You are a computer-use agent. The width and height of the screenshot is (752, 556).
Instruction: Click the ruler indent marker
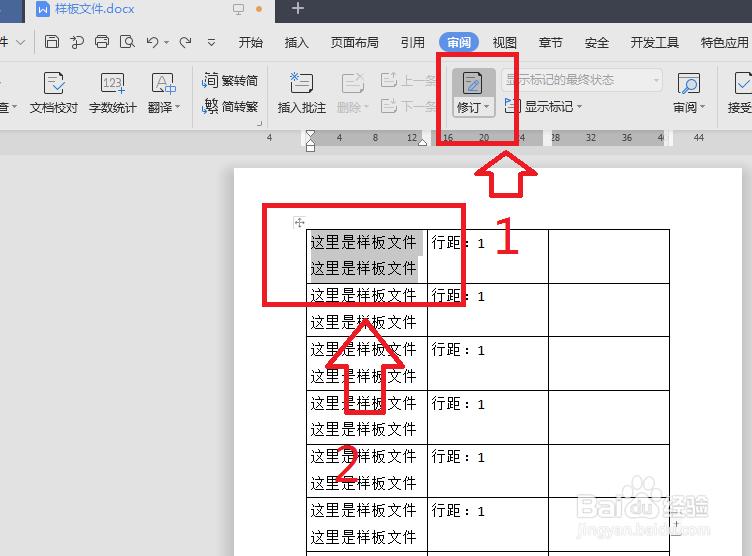(310, 141)
